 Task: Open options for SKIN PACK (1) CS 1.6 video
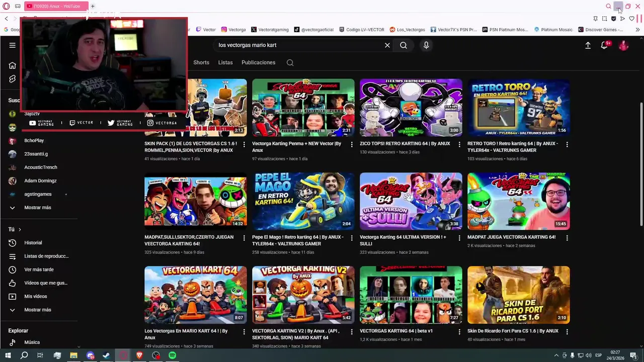pos(244,144)
